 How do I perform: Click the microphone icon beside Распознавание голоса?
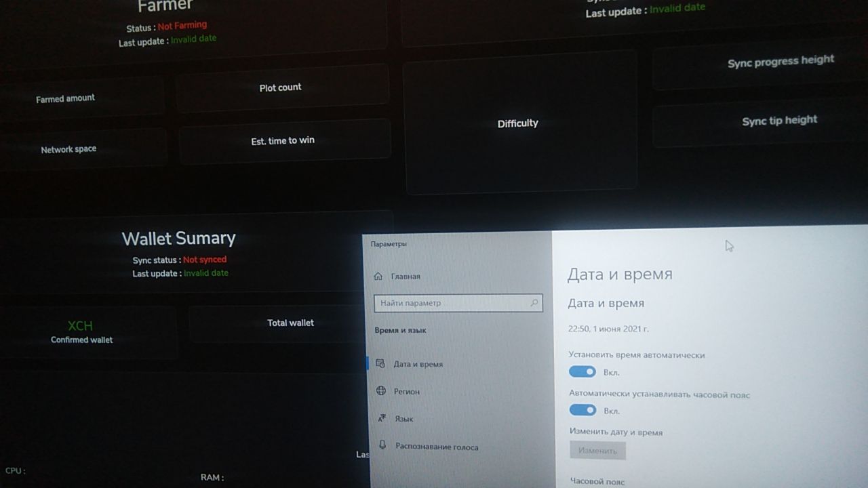pos(382,445)
